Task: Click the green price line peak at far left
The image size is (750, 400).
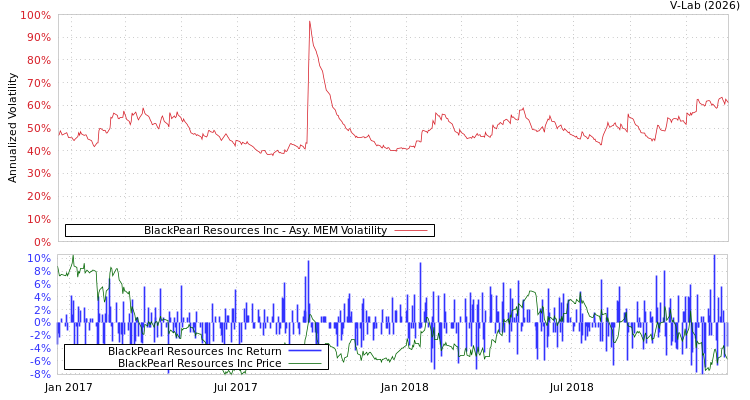Action: [x=72, y=257]
